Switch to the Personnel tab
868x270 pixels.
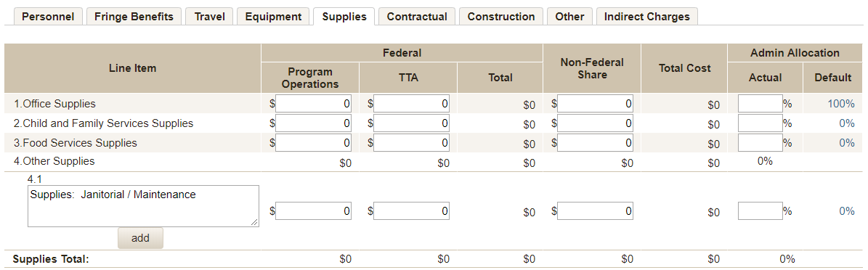point(48,16)
